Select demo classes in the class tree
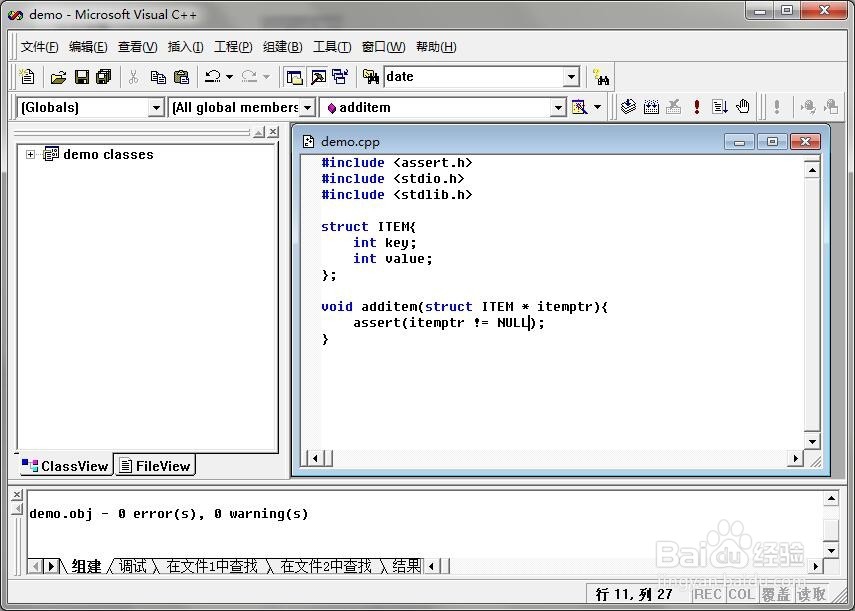855x611 pixels. click(x=108, y=155)
